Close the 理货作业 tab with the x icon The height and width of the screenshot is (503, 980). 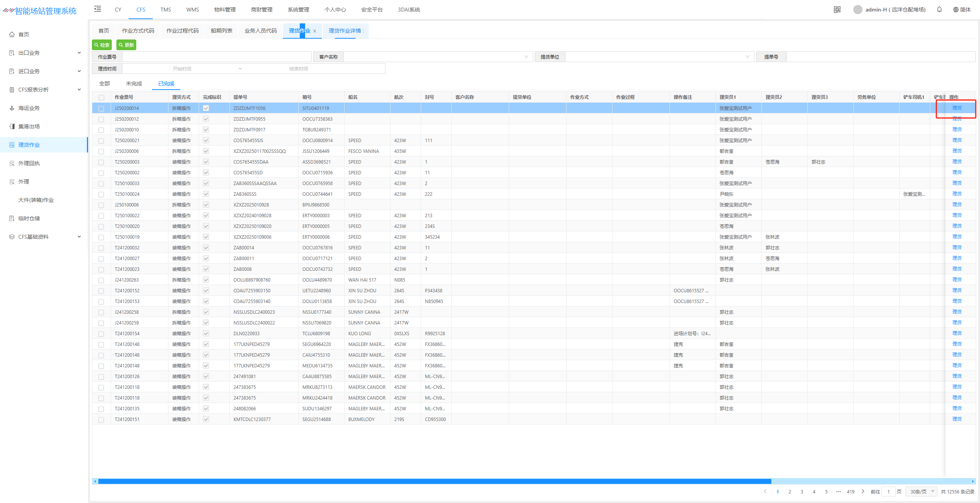[315, 31]
